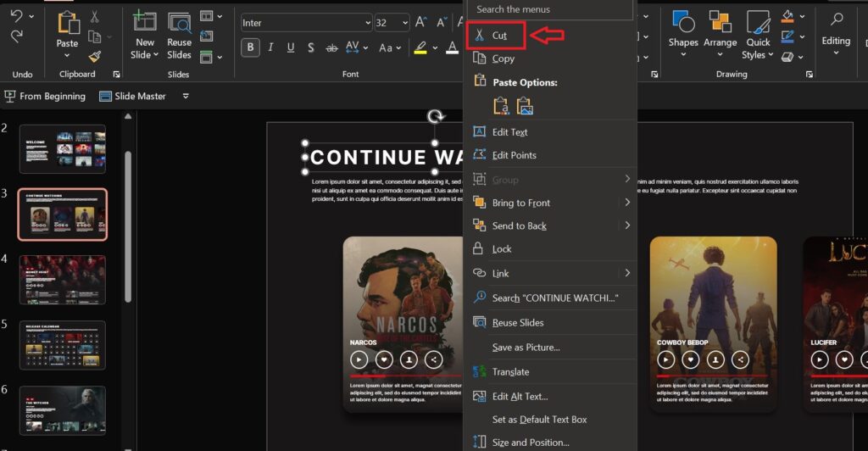Click the Redo arrow icon

coord(17,36)
